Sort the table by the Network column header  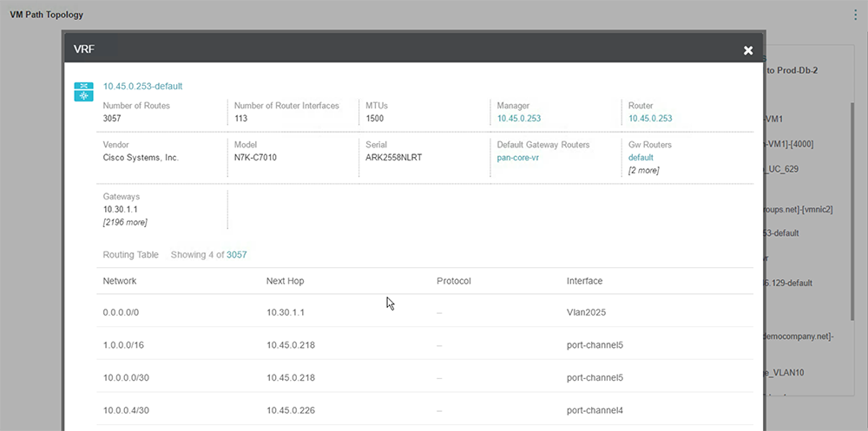tap(120, 281)
